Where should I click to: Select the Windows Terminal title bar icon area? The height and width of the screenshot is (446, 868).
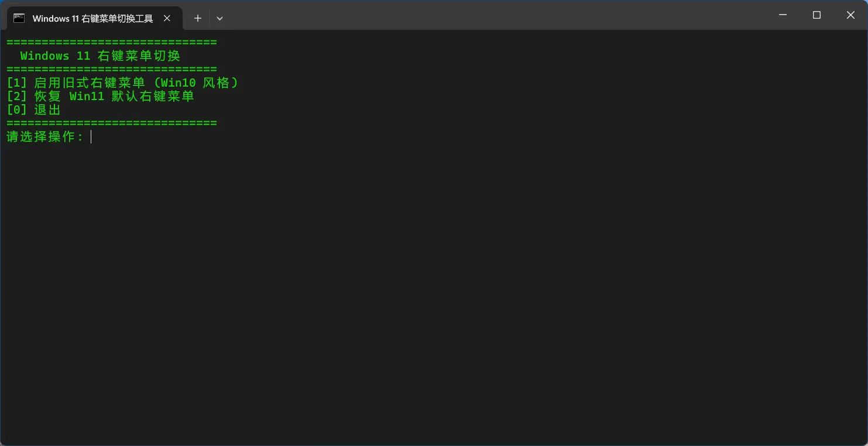(19, 18)
